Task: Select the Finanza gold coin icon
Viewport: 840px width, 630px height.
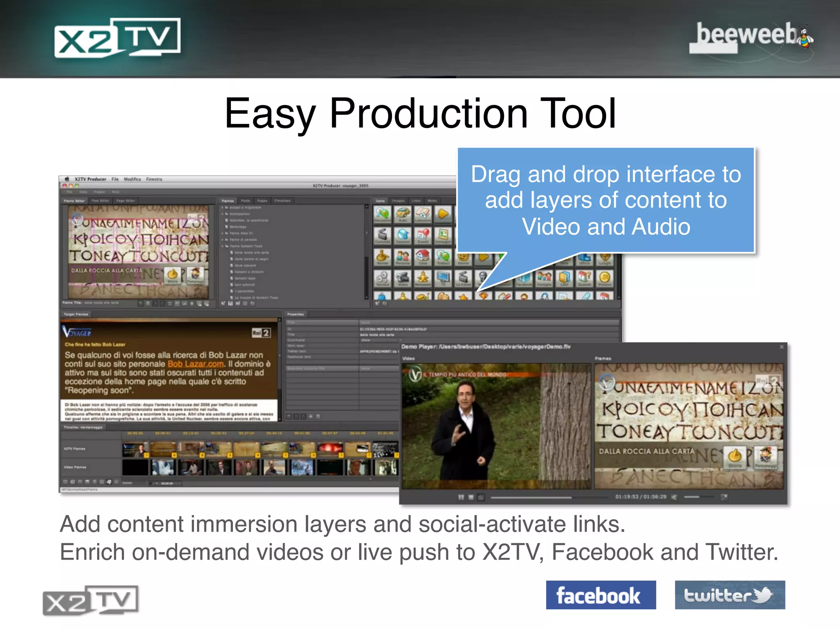Action: pyautogui.click(x=605, y=278)
